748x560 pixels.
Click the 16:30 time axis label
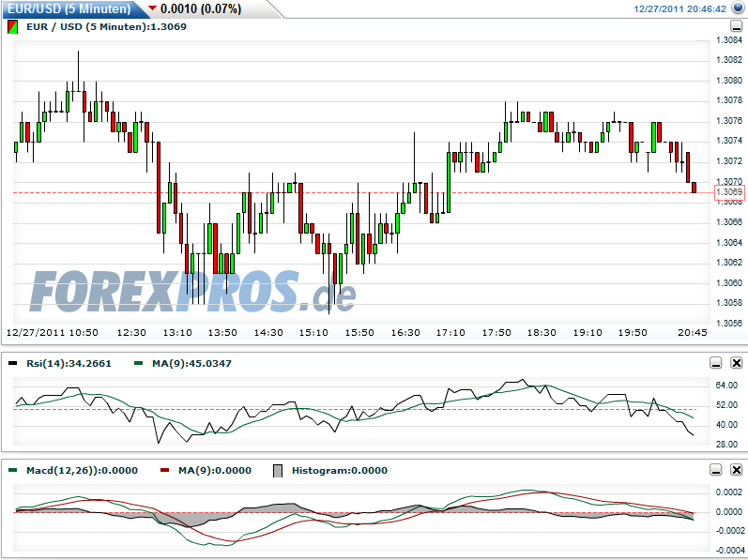pos(405,333)
